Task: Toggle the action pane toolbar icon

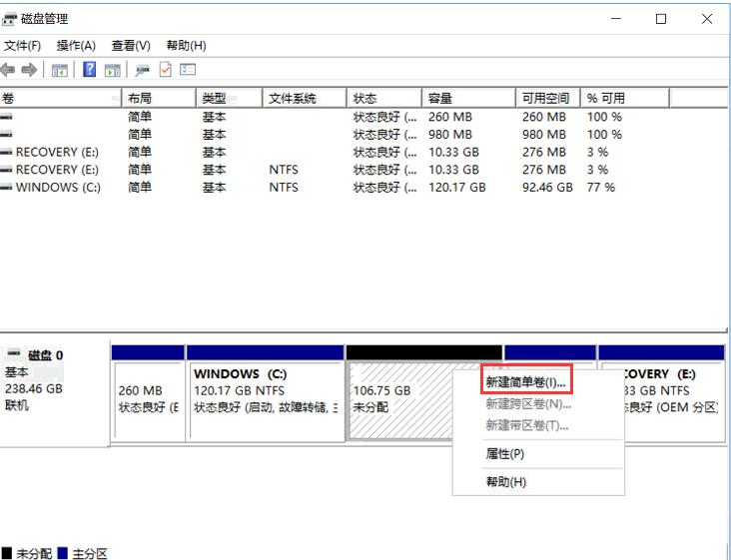Action: (x=113, y=70)
